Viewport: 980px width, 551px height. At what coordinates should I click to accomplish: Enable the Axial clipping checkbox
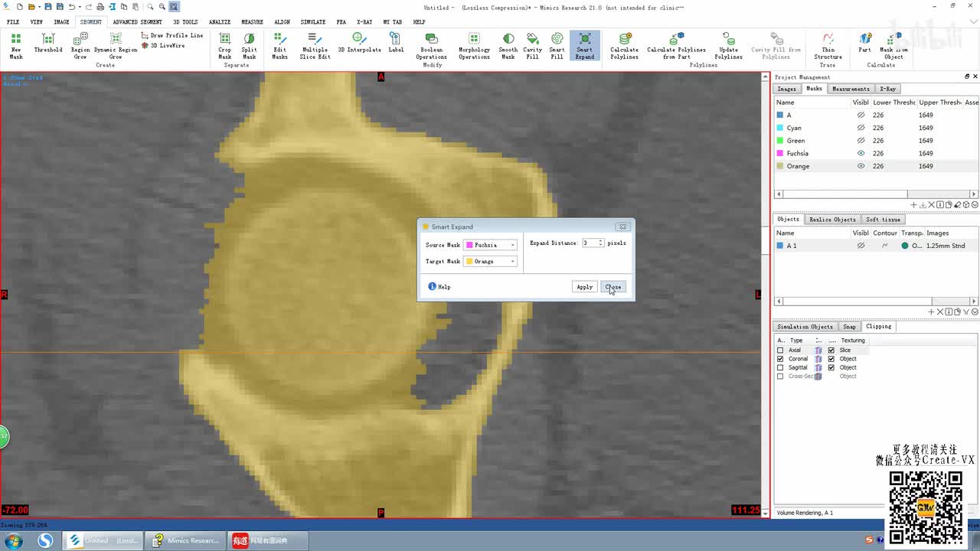780,350
